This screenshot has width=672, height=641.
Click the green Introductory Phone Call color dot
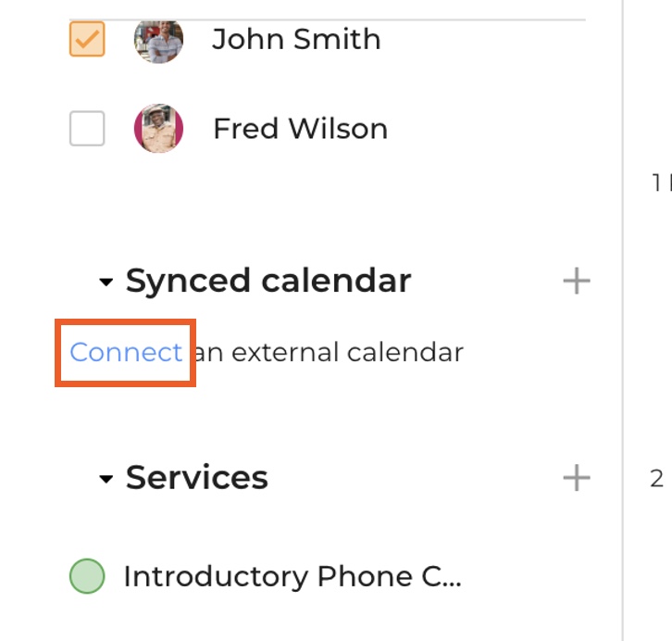pos(87,576)
